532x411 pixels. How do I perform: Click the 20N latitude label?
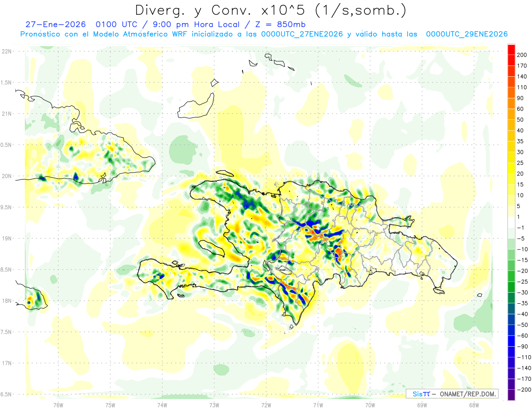point(7,176)
